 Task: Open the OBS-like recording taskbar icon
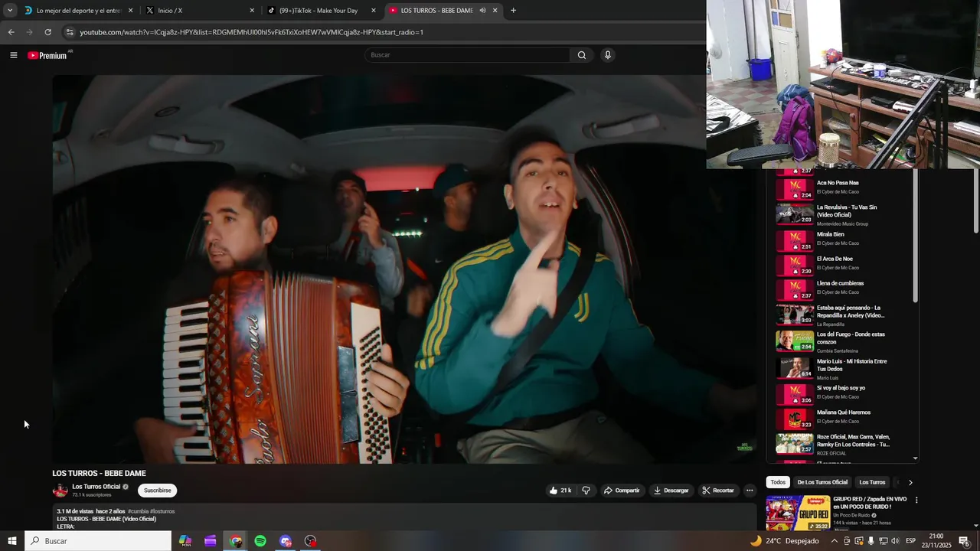(310, 541)
